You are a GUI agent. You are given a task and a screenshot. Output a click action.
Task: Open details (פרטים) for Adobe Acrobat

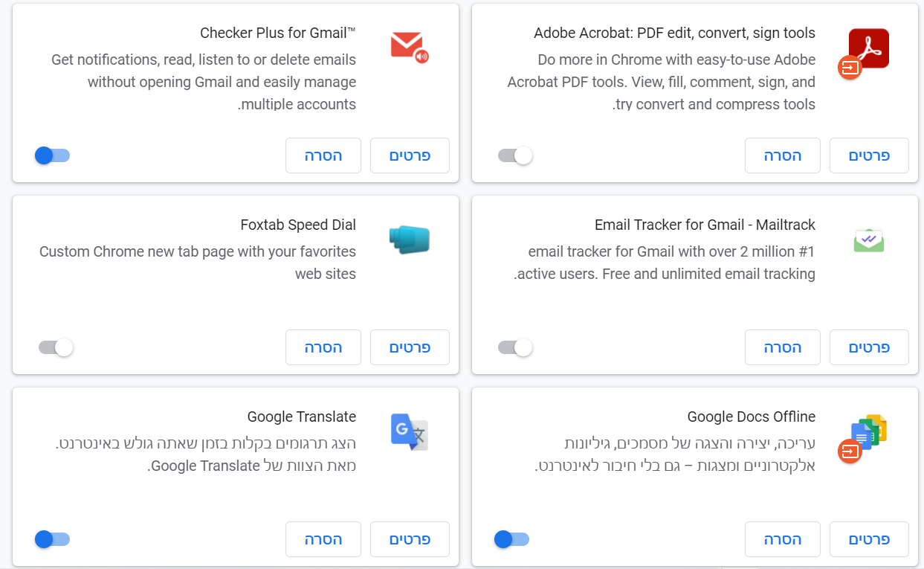(x=869, y=155)
